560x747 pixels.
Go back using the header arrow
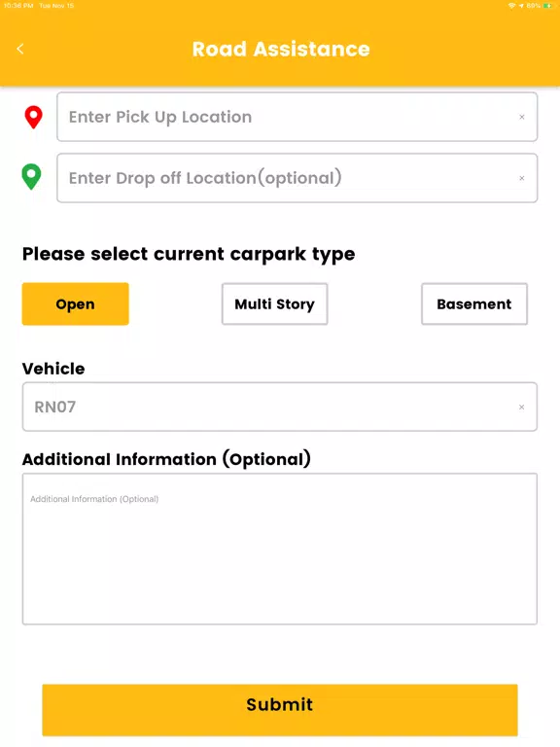20,49
